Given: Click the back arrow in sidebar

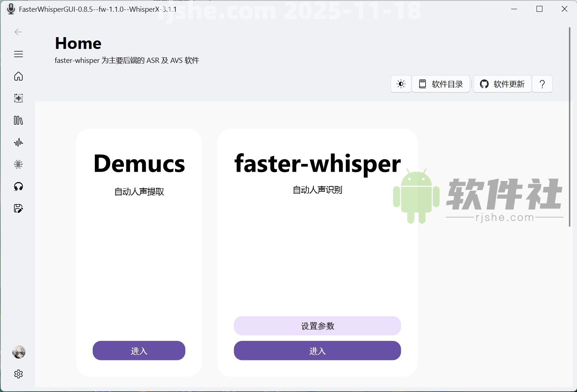Looking at the screenshot, I should click(x=18, y=32).
